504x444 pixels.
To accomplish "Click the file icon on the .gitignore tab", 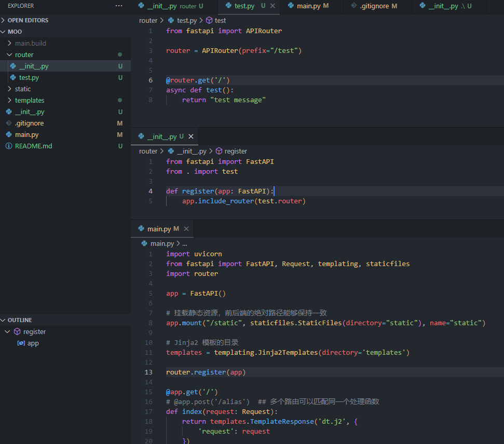I will pos(354,6).
